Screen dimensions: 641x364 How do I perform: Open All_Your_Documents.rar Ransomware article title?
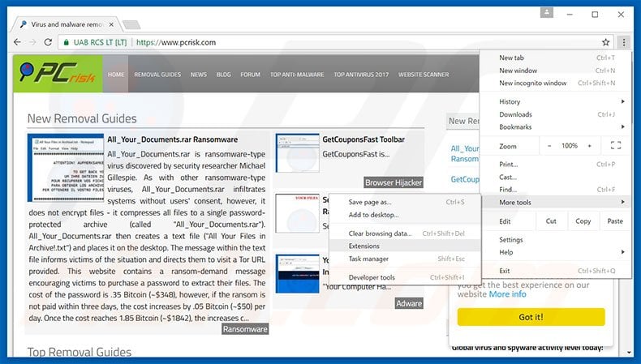[x=172, y=139]
